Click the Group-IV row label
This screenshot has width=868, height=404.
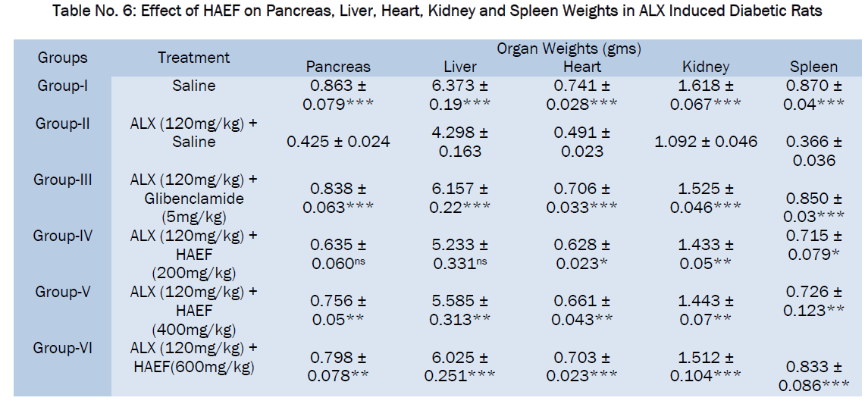coord(62,236)
